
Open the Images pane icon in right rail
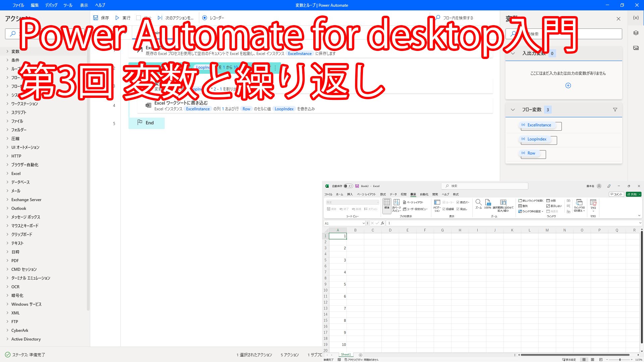[636, 48]
